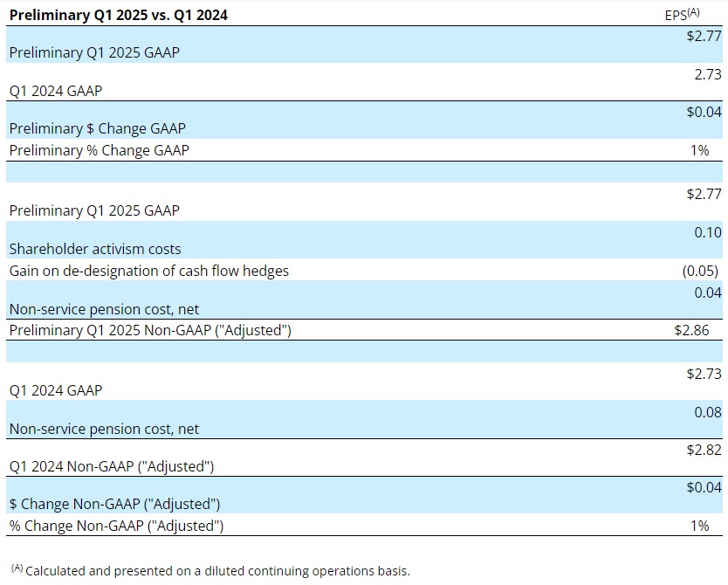Select the "EPS(A)" column header

[682, 14]
